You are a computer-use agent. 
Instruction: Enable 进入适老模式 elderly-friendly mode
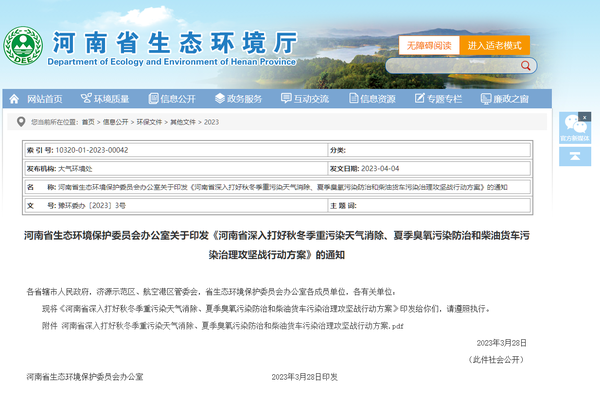495,46
